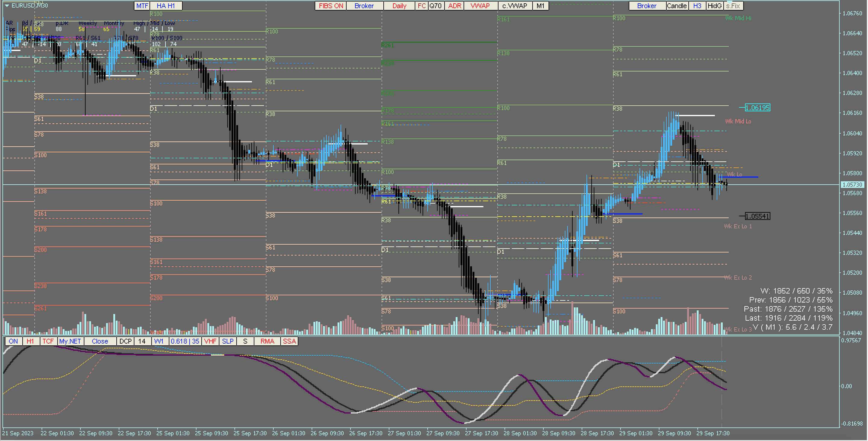Click the HA H1 Heiken Ashi button
This screenshot has height=441, width=868.
pyautogui.click(x=165, y=6)
